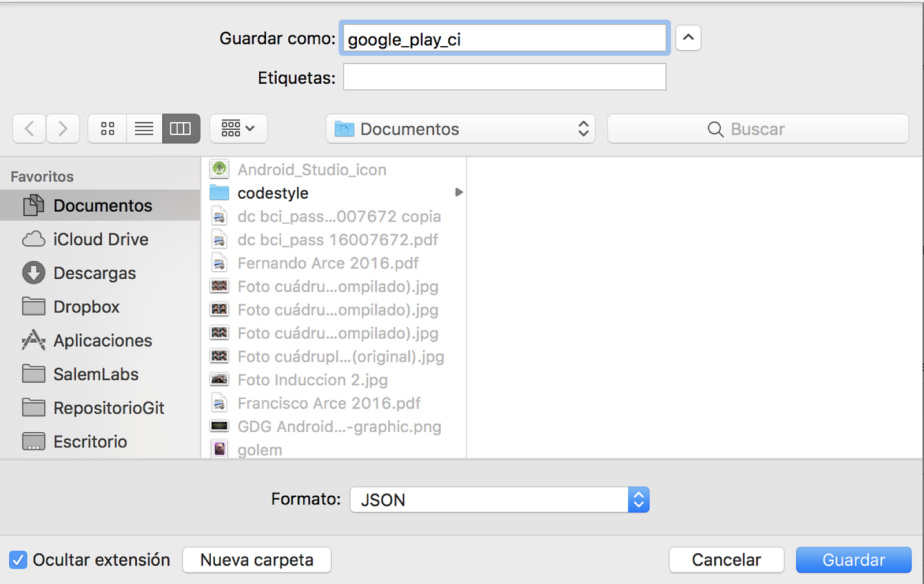Viewport: 924px width, 584px height.
Task: Create a folder with Nueva carpeta
Action: [257, 560]
